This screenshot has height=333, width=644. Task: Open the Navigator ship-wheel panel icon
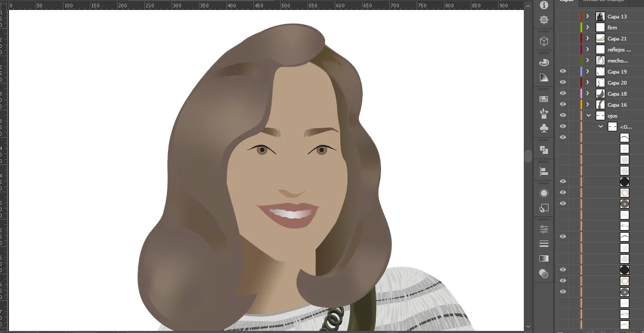click(x=544, y=20)
